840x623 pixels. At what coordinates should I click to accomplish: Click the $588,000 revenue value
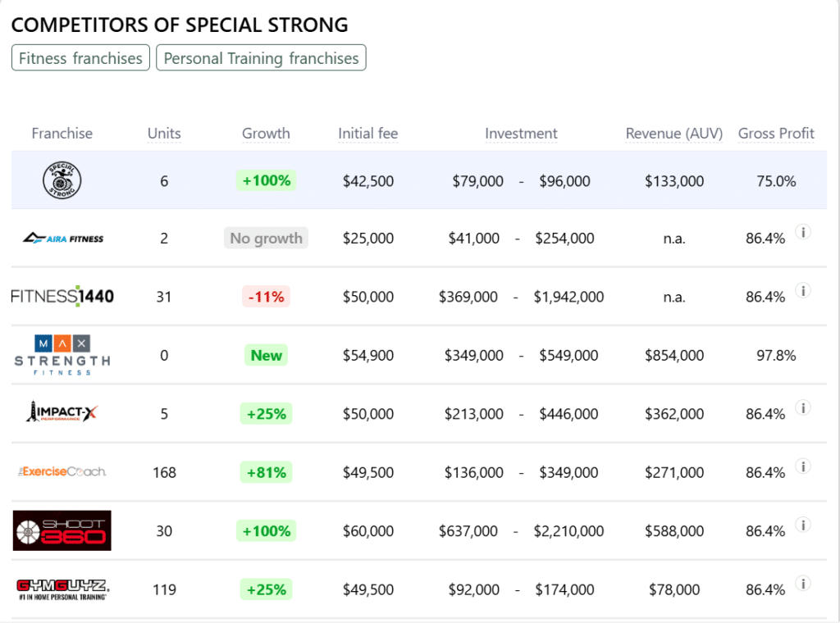[x=674, y=531]
